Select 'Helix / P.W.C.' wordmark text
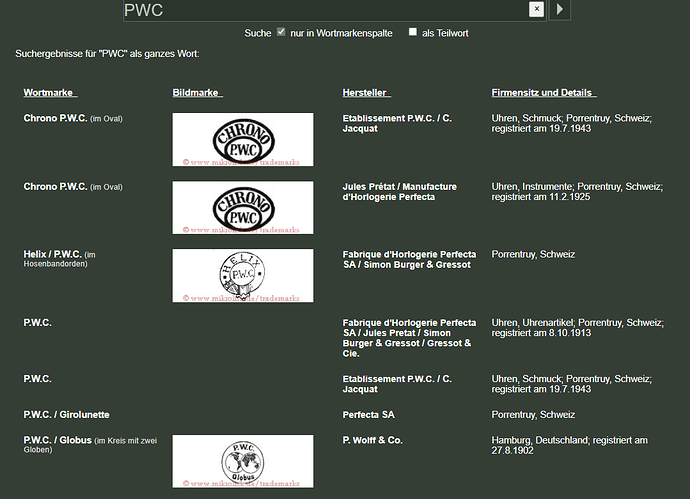 (53, 254)
